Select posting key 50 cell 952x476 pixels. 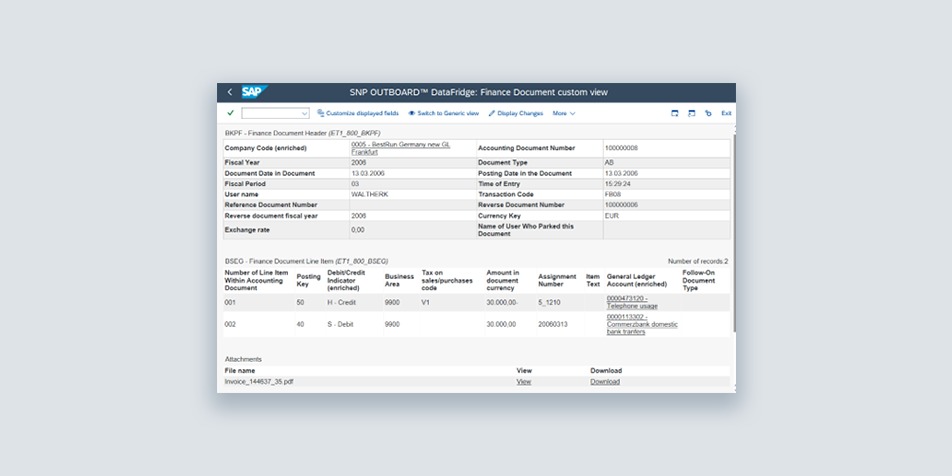[300, 302]
